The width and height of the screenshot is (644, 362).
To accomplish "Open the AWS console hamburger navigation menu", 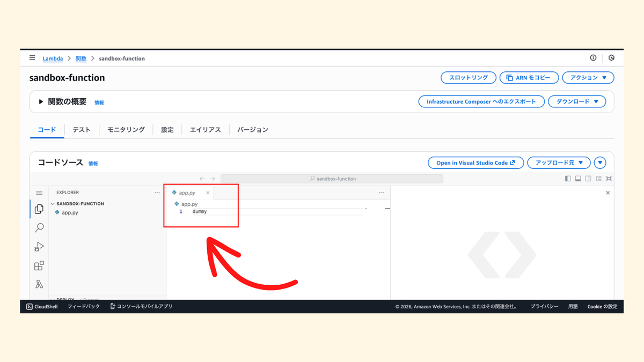I will pyautogui.click(x=32, y=58).
